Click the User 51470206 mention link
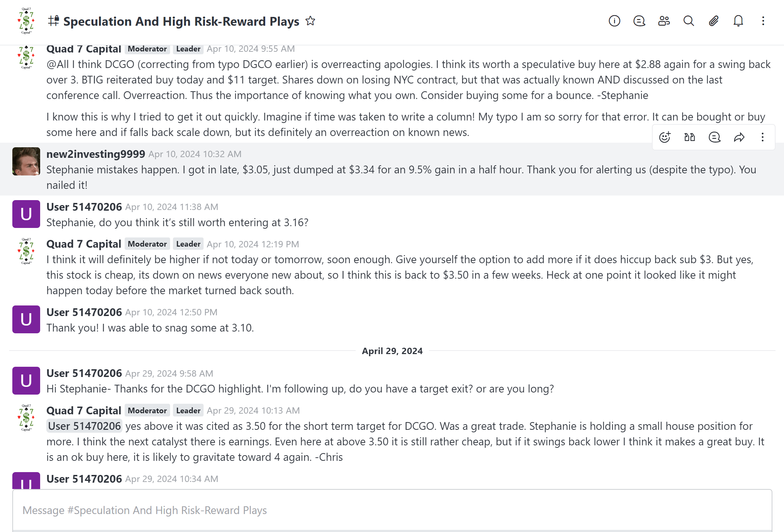 point(85,426)
